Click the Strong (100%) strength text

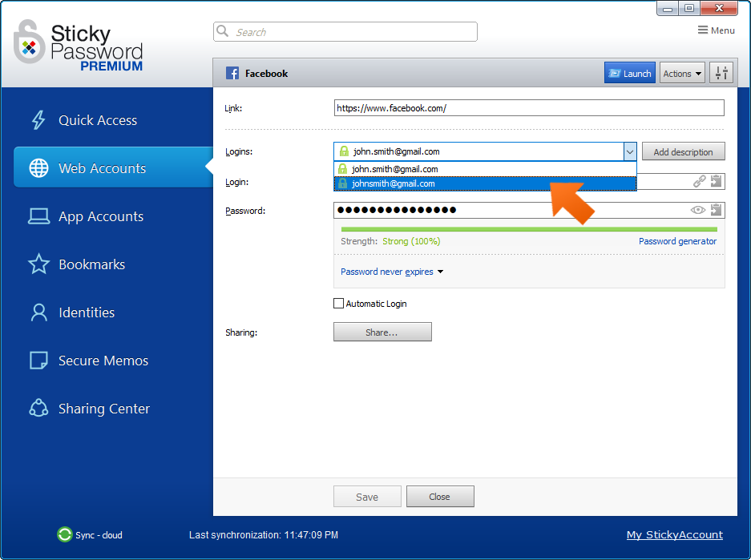[x=411, y=241]
